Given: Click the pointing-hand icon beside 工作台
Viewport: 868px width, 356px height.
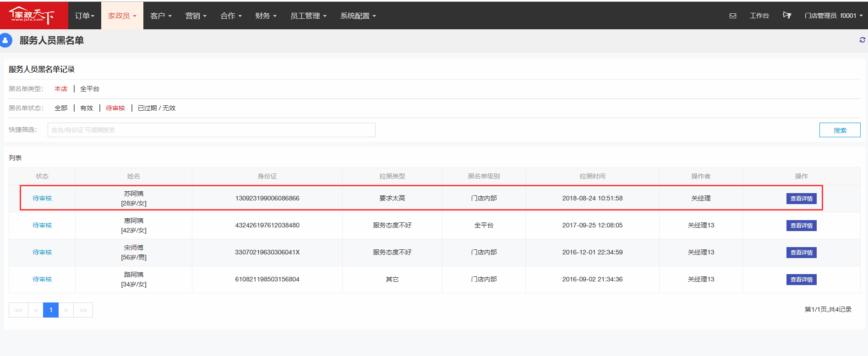Looking at the screenshot, I should tap(787, 15).
